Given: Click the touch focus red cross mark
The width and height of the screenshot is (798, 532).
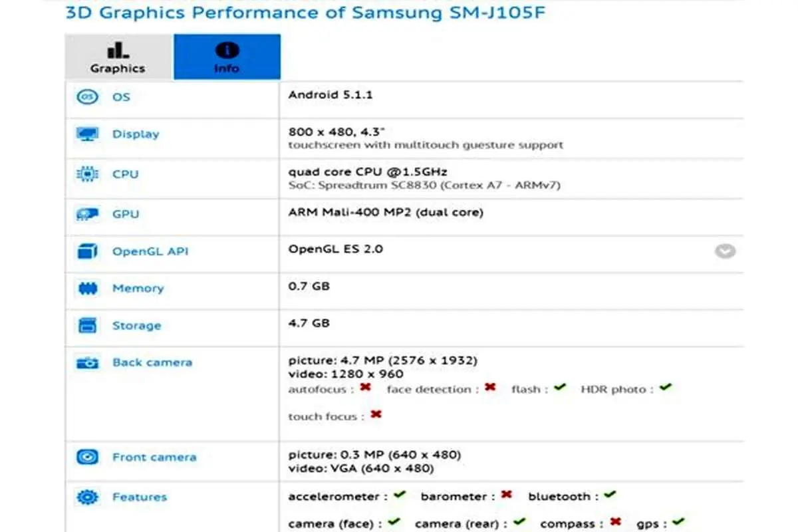Looking at the screenshot, I should (376, 414).
